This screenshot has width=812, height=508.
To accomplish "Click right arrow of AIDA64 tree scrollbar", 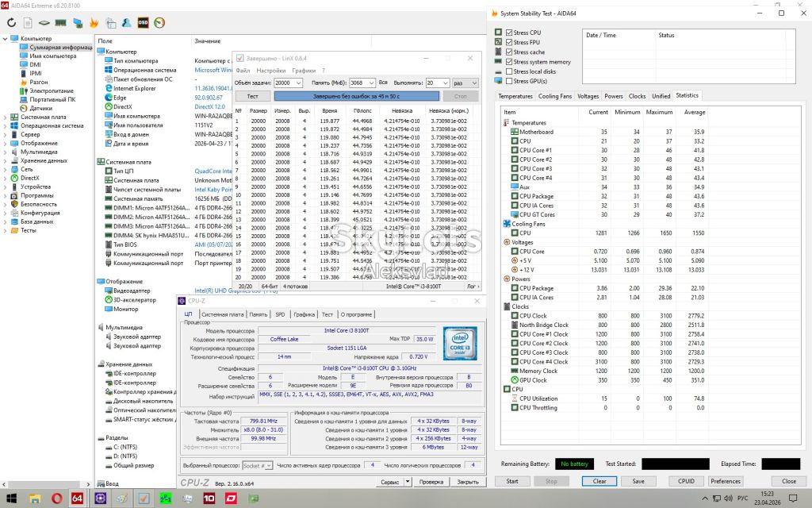I will click(x=87, y=484).
